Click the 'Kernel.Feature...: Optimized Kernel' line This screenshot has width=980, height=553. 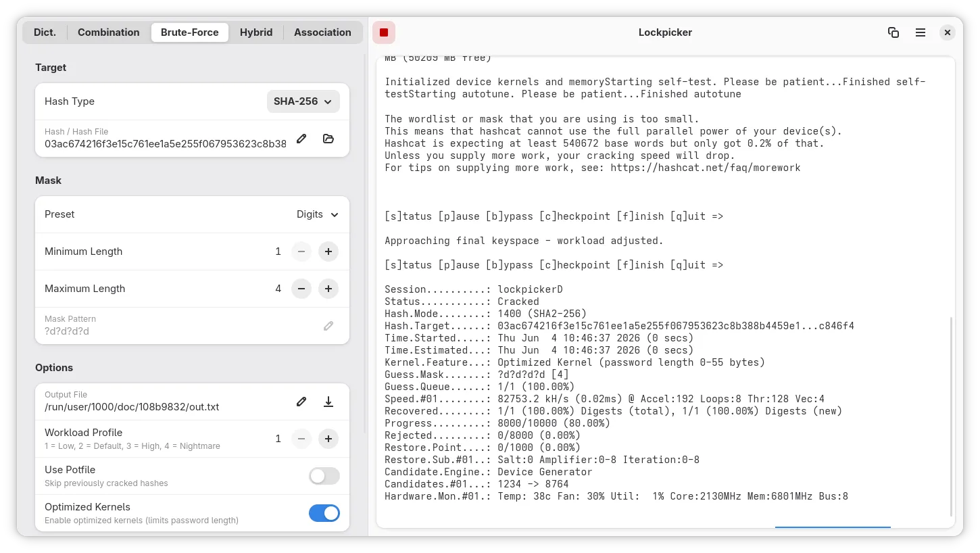pyautogui.click(x=574, y=362)
